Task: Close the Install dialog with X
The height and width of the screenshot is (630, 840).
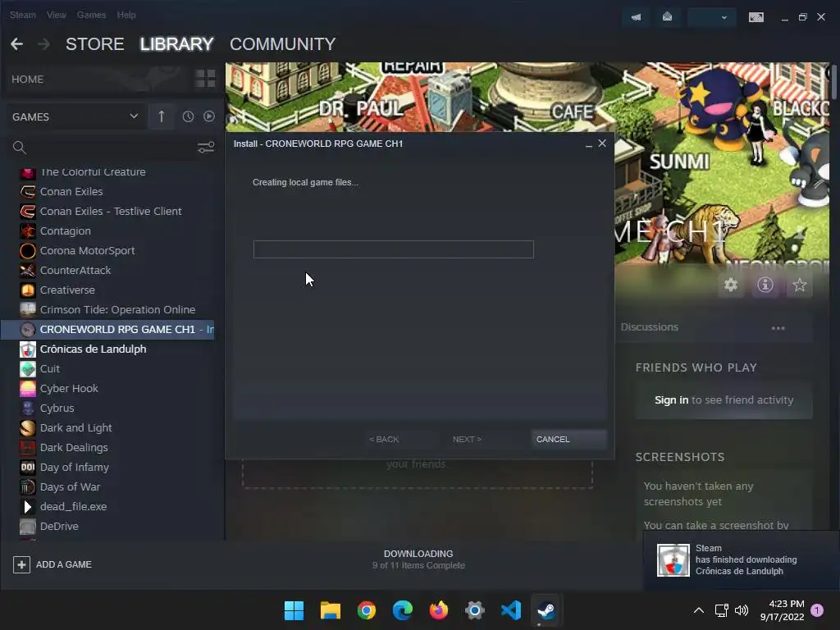Action: (x=602, y=144)
